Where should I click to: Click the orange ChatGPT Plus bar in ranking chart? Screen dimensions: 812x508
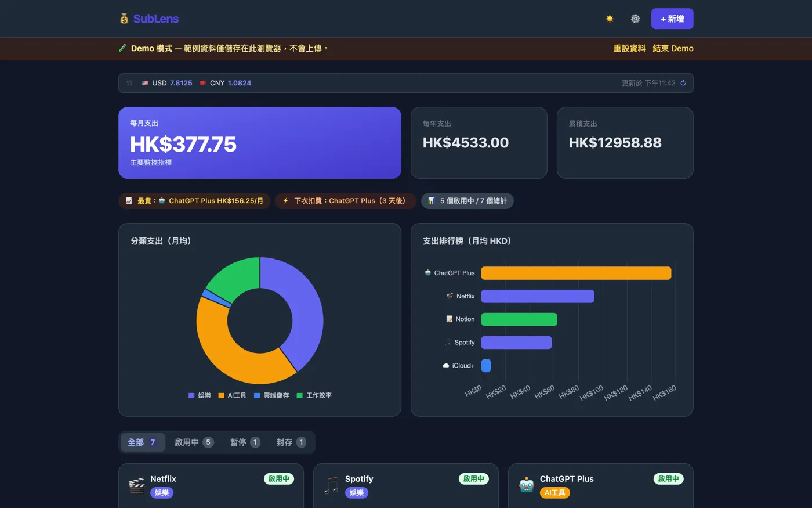coord(576,273)
